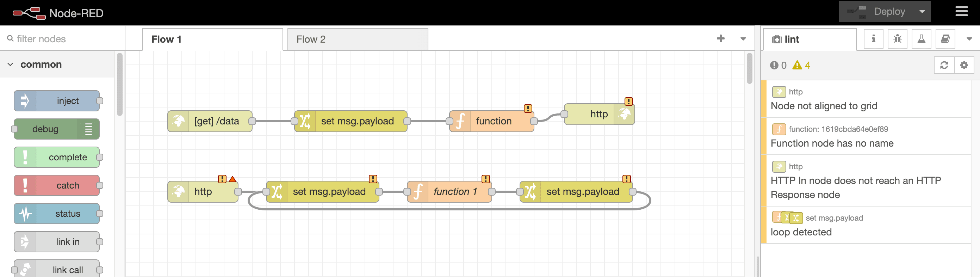Open the flow tabs list dropdown

(x=743, y=39)
